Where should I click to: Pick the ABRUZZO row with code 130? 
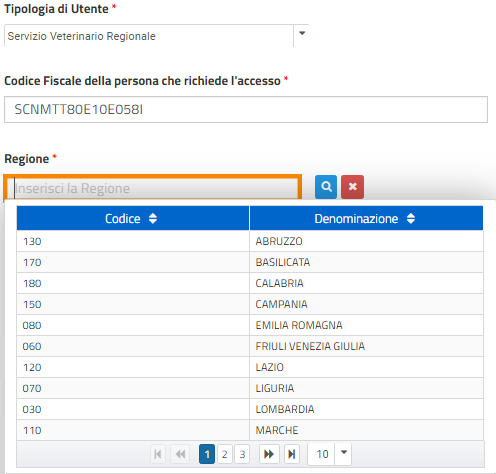pyautogui.click(x=250, y=241)
